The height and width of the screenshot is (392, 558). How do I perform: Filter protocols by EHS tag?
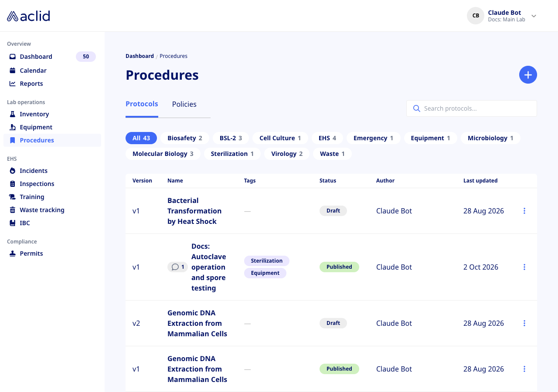pyautogui.click(x=327, y=138)
